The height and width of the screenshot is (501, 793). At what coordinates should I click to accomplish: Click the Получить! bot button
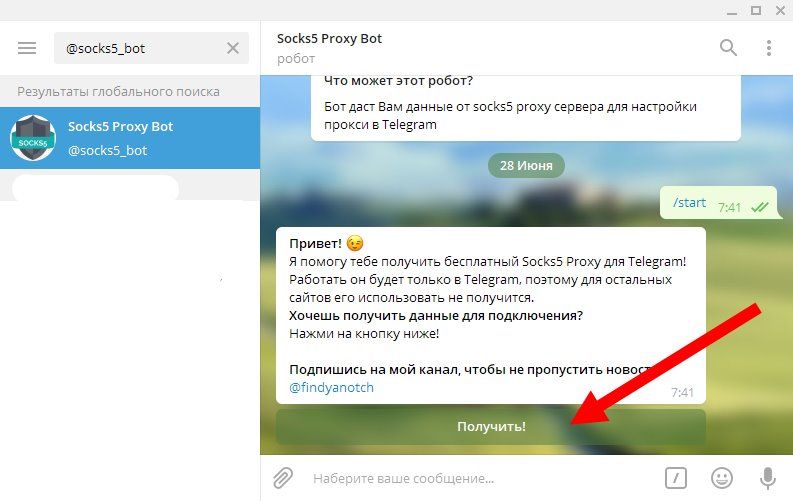pos(491,427)
